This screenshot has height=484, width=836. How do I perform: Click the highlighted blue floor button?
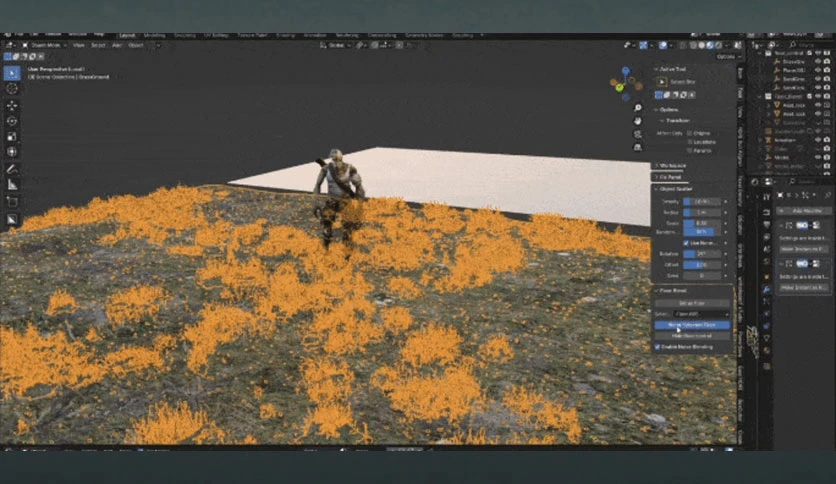coord(692,325)
